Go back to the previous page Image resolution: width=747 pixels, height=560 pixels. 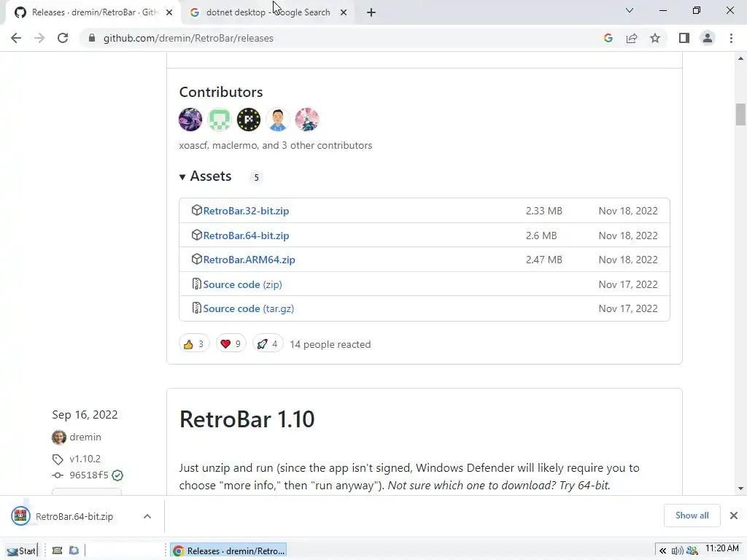[x=16, y=38]
